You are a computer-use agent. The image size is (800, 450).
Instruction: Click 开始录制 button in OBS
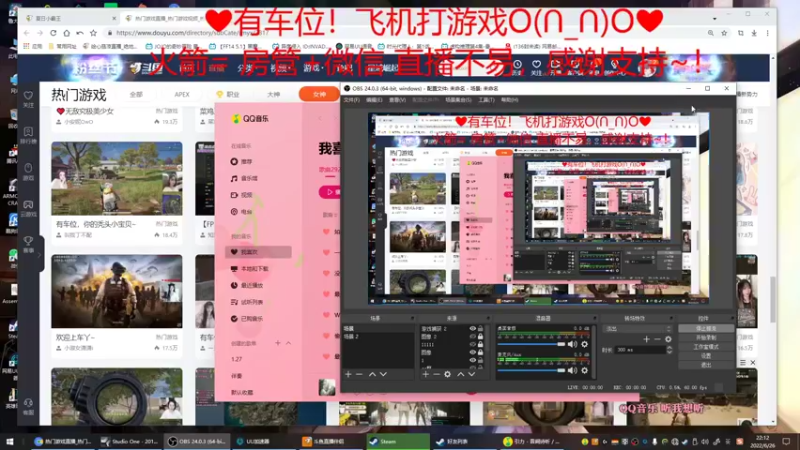tap(706, 338)
